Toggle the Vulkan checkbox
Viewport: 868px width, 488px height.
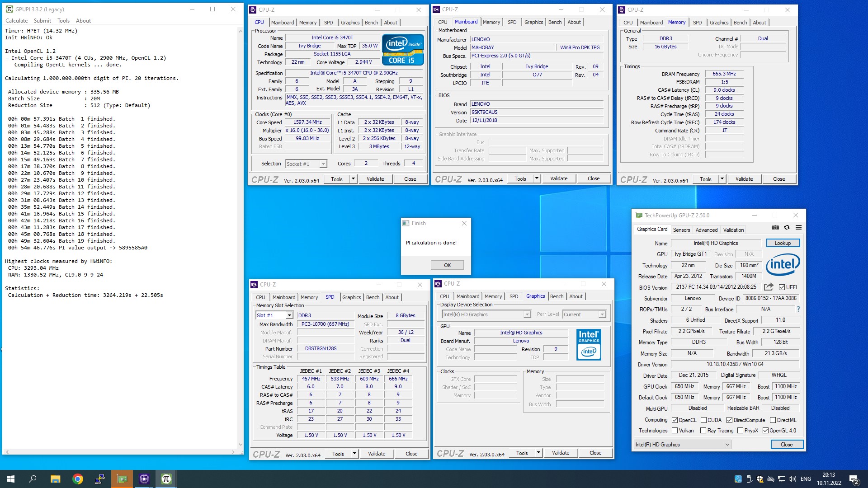coord(675,431)
